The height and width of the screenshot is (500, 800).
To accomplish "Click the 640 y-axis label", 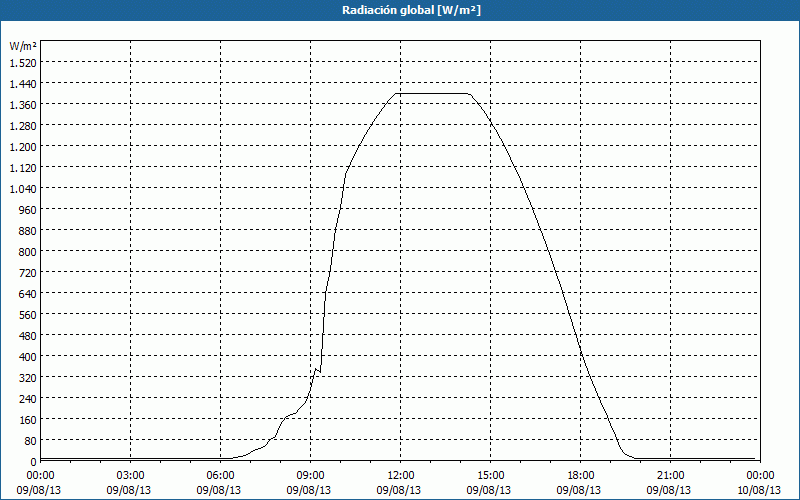I will [29, 293].
